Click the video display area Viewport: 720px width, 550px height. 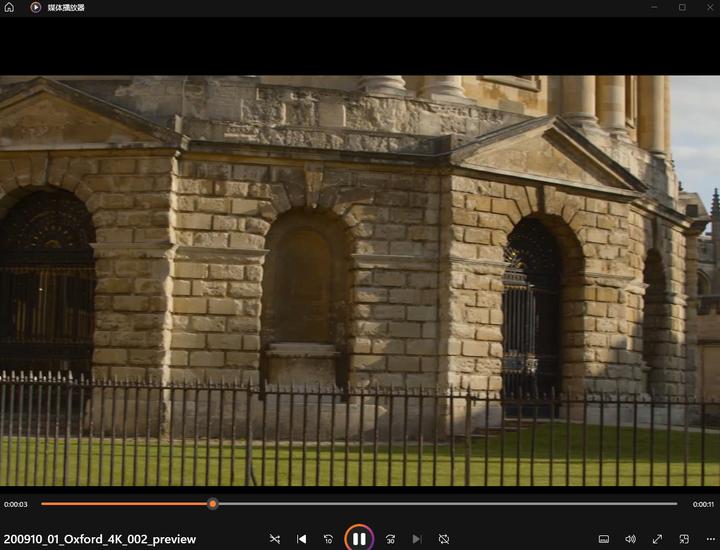pyautogui.click(x=360, y=280)
